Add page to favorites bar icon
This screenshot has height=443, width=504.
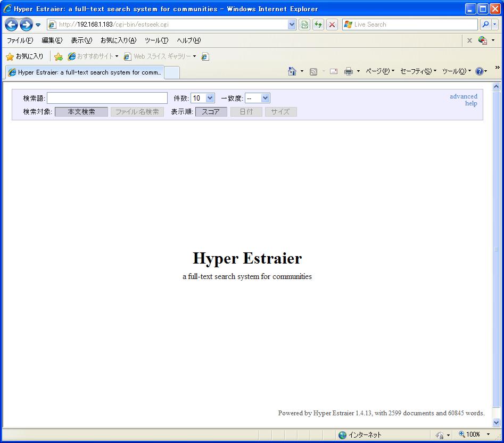[59, 57]
